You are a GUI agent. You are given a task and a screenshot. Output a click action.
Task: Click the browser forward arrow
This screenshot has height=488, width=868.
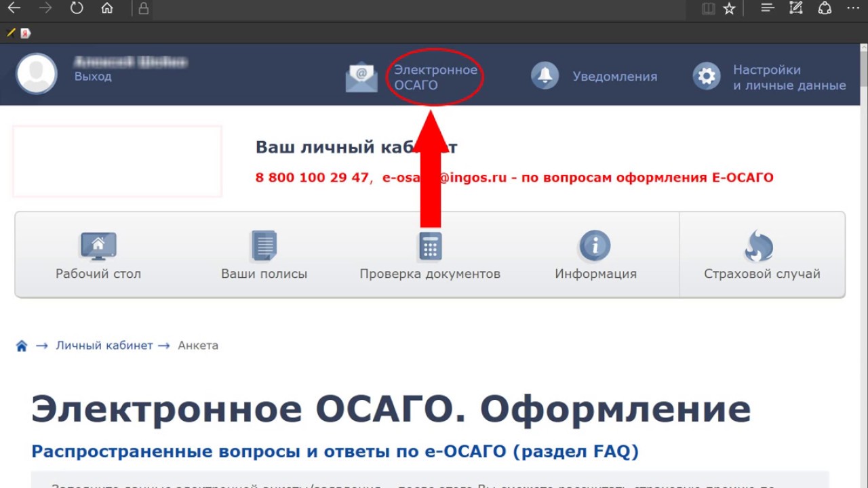(x=45, y=8)
